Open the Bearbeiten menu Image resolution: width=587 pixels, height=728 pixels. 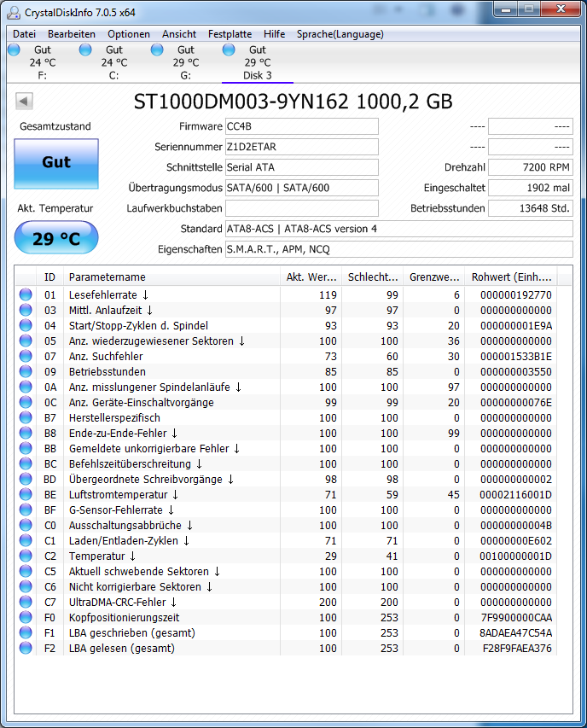coord(72,34)
